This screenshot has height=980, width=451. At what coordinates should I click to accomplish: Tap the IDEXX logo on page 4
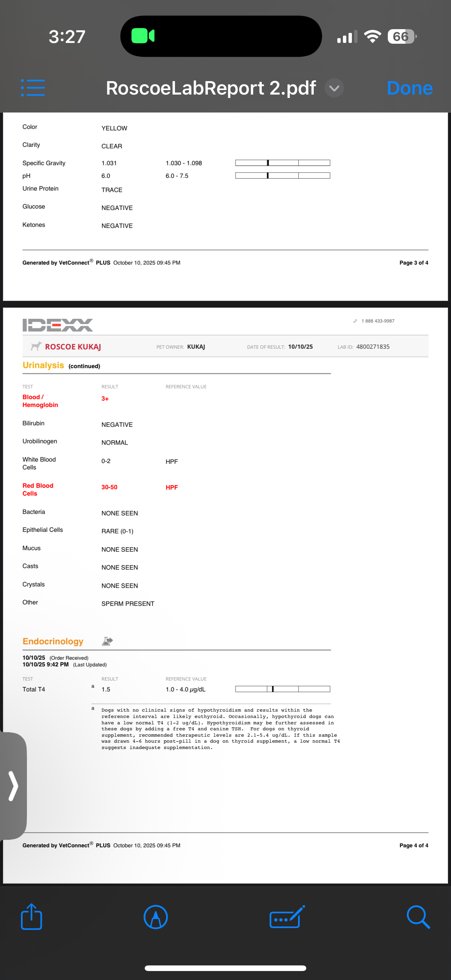pyautogui.click(x=58, y=325)
